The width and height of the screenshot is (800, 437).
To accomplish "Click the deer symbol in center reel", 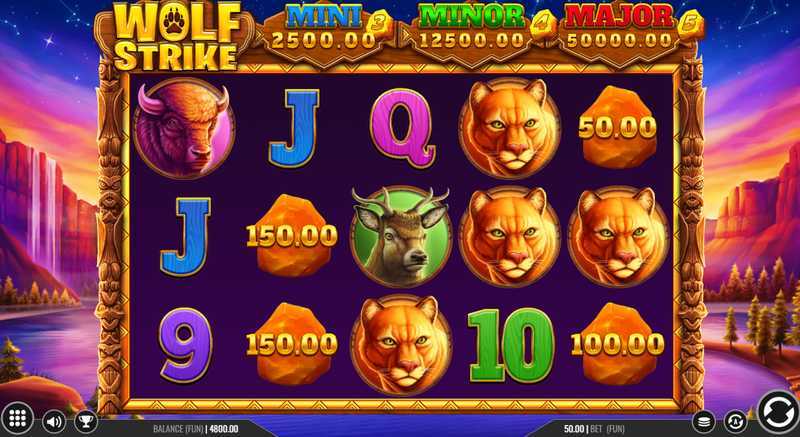I will point(401,236).
